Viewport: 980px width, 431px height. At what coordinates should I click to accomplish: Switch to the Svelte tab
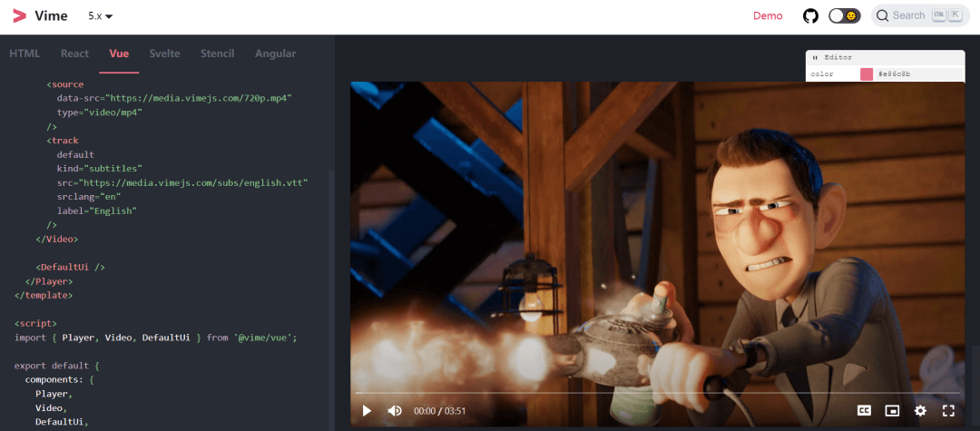[x=164, y=54]
